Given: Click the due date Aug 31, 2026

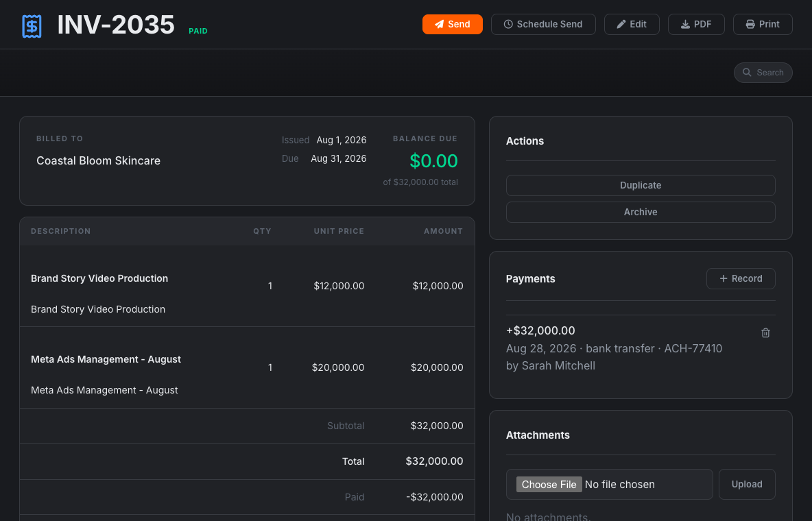Looking at the screenshot, I should (x=339, y=158).
